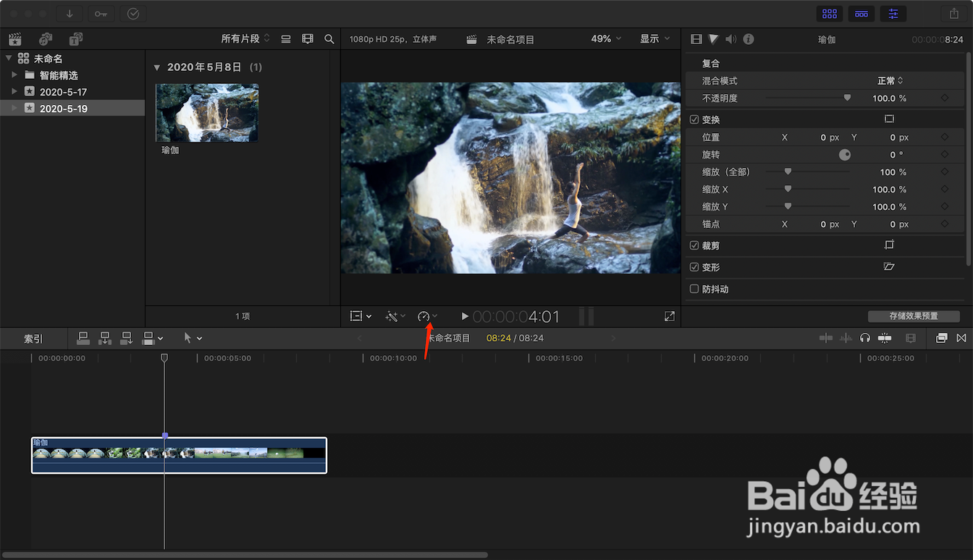The image size is (973, 560).
Task: Open the video inspector tab icon
Action: click(x=696, y=39)
